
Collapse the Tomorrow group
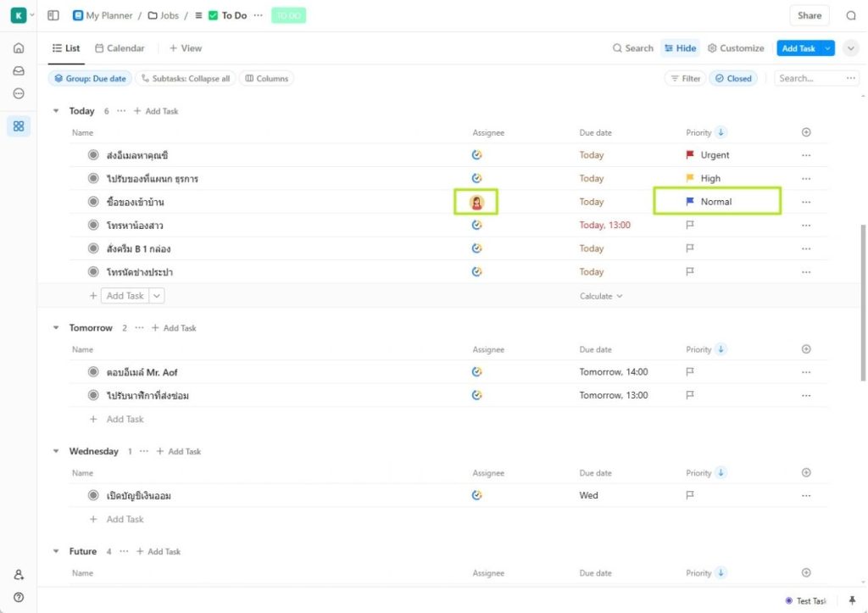(56, 328)
